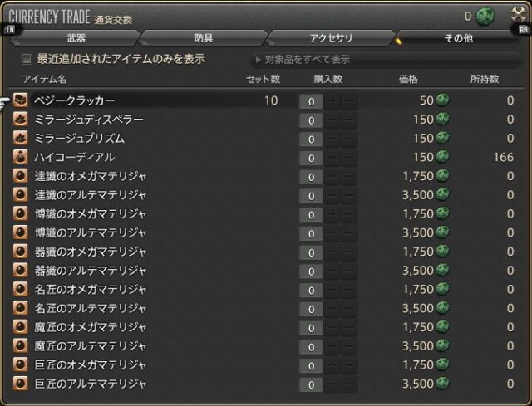Increase ベジークラッカー purchase quantity with plus
The image size is (532, 406).
pyautogui.click(x=333, y=101)
